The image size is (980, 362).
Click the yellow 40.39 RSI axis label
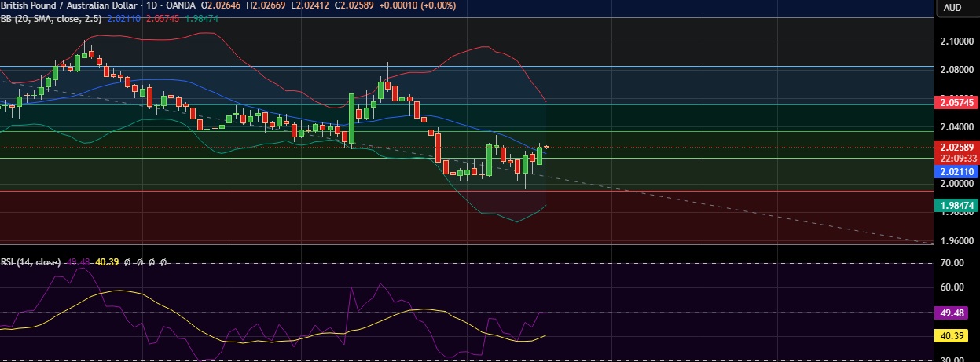click(x=956, y=336)
